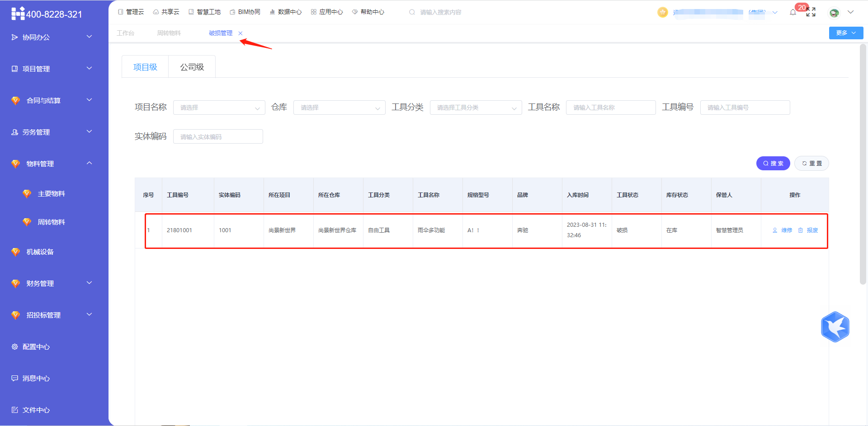868x426 pixels.
Task: Click the blue bird assistant icon
Action: (x=835, y=327)
